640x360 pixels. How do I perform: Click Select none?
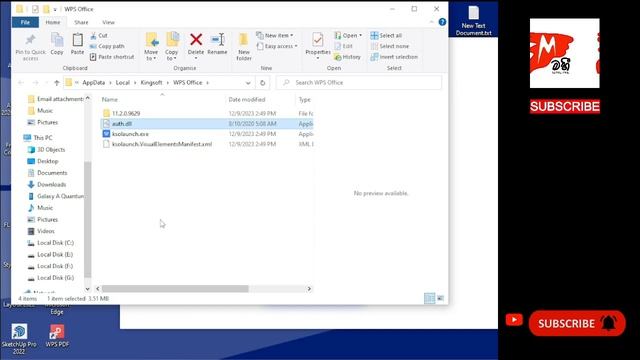pyautogui.click(x=390, y=46)
